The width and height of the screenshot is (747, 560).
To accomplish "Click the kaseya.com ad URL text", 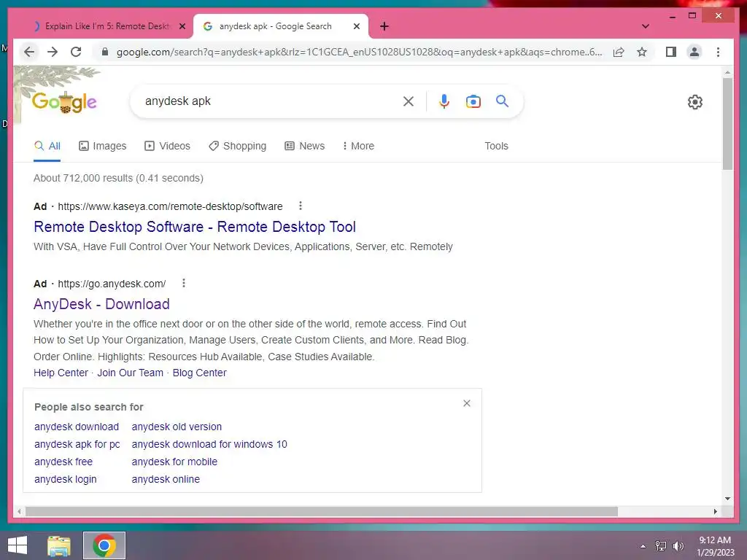I will tap(170, 206).
